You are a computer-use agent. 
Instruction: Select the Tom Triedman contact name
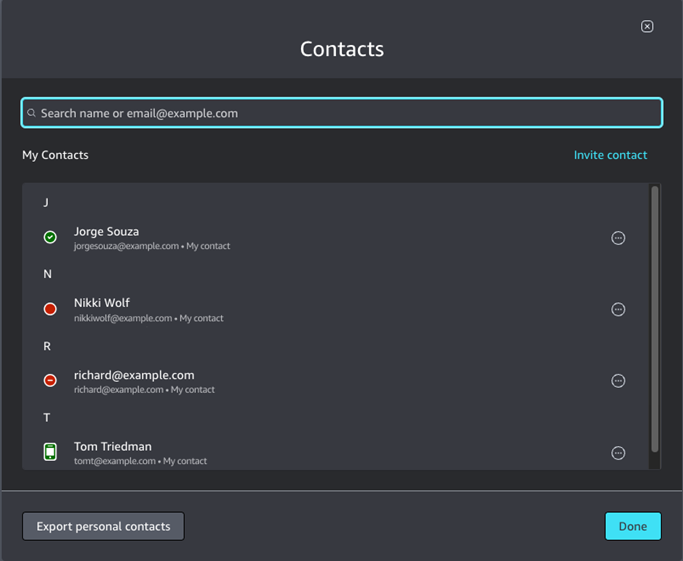click(x=112, y=446)
